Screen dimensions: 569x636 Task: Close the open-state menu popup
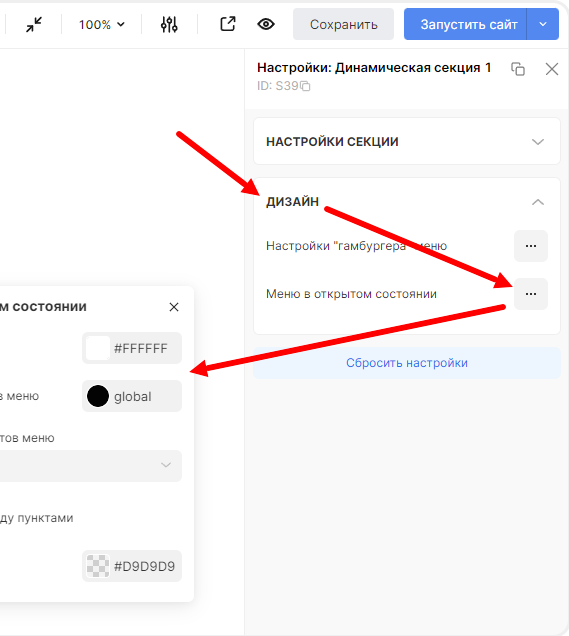(x=174, y=307)
